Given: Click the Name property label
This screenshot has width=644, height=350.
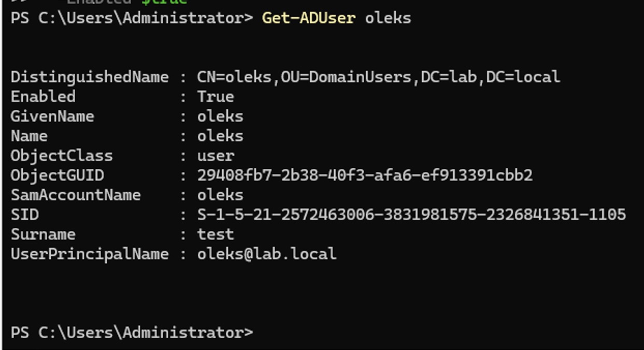Looking at the screenshot, I should click(x=29, y=136).
